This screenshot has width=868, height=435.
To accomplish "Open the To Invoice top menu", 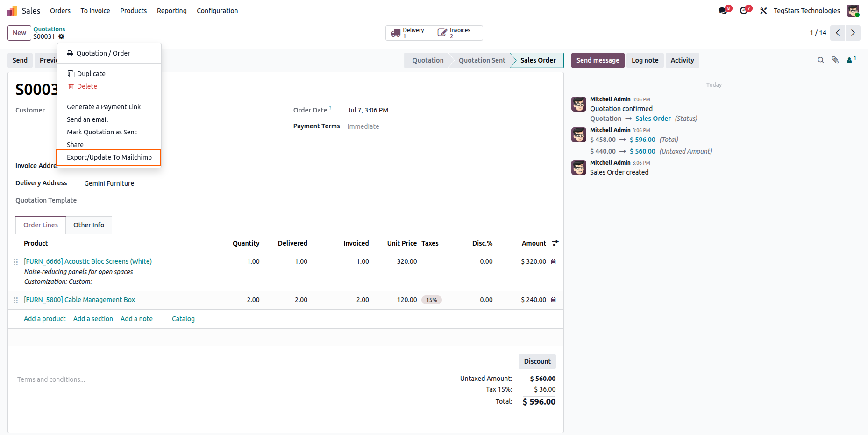I will point(95,11).
